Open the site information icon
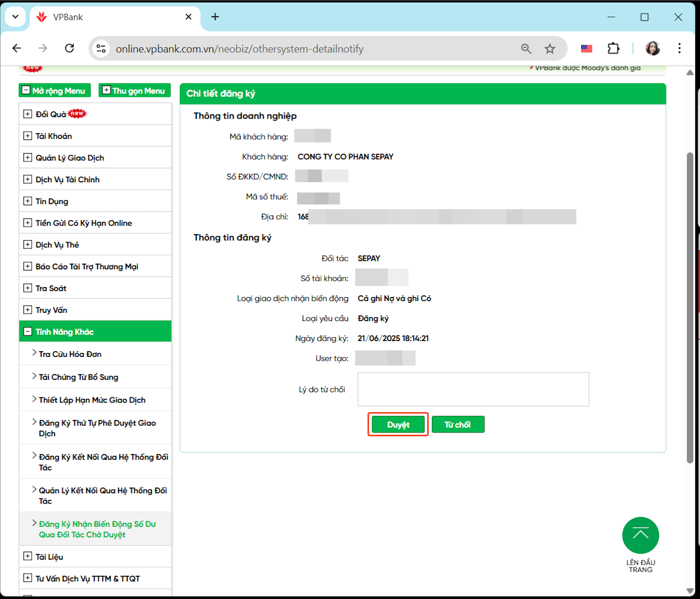Viewport: 700px width, 599px height. point(101,49)
